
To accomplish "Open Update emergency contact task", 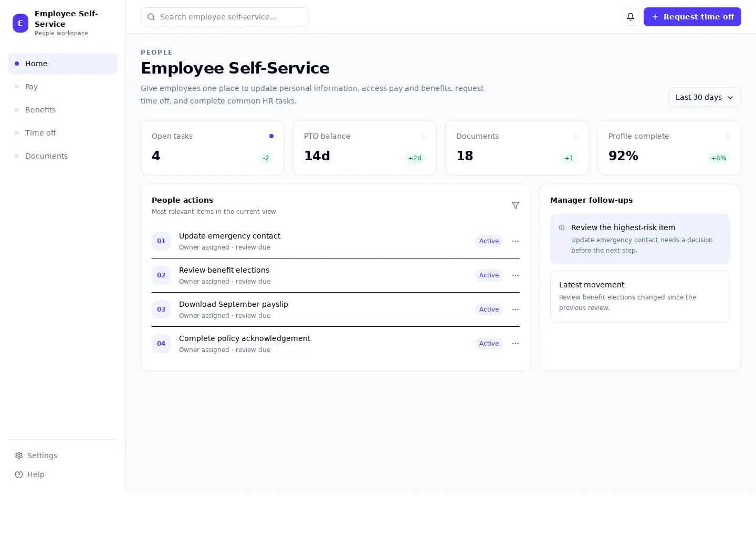I will (335, 241).
